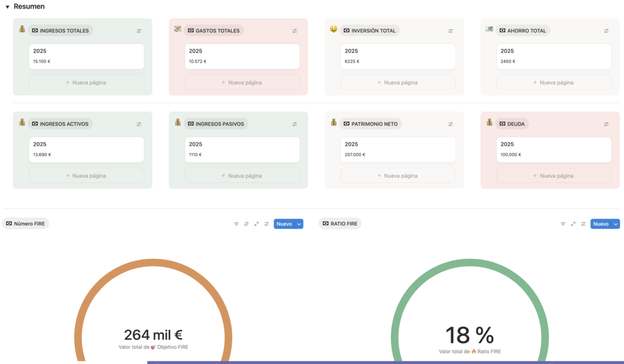Image resolution: width=624 pixels, height=364 pixels.
Task: Add Nueva página under DEUDA
Action: coord(554,175)
